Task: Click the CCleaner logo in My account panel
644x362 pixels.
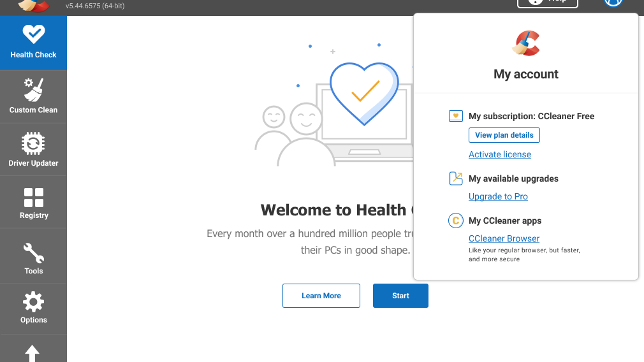Action: (525, 43)
